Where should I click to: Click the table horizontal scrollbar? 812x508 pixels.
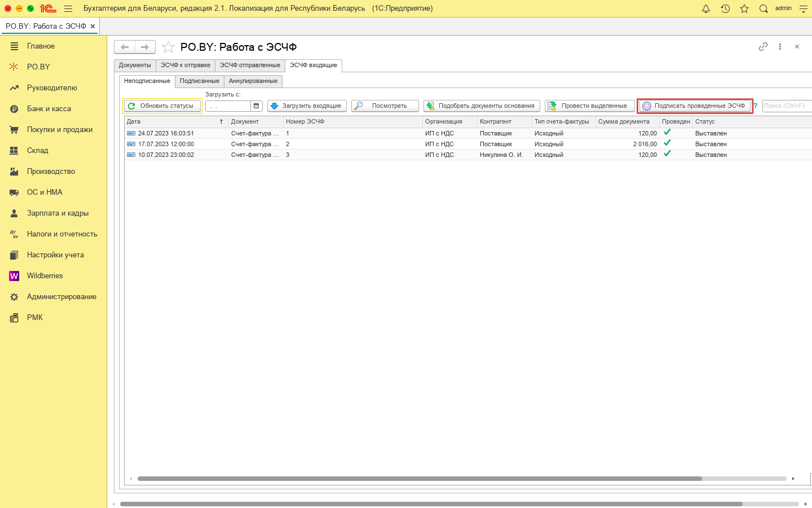click(420, 479)
